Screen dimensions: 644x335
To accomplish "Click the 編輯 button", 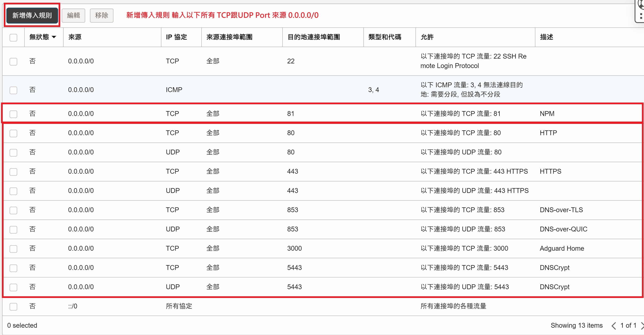I will 73,15.
